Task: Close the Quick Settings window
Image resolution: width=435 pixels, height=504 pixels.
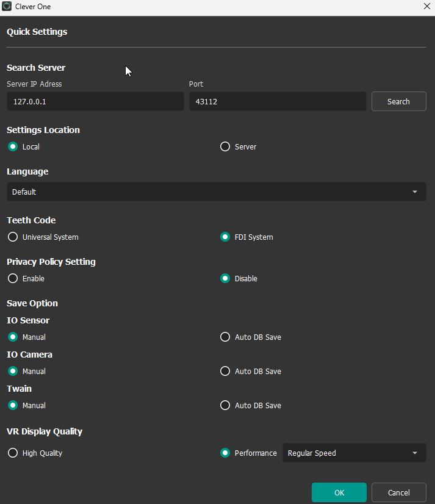Action: (x=426, y=7)
